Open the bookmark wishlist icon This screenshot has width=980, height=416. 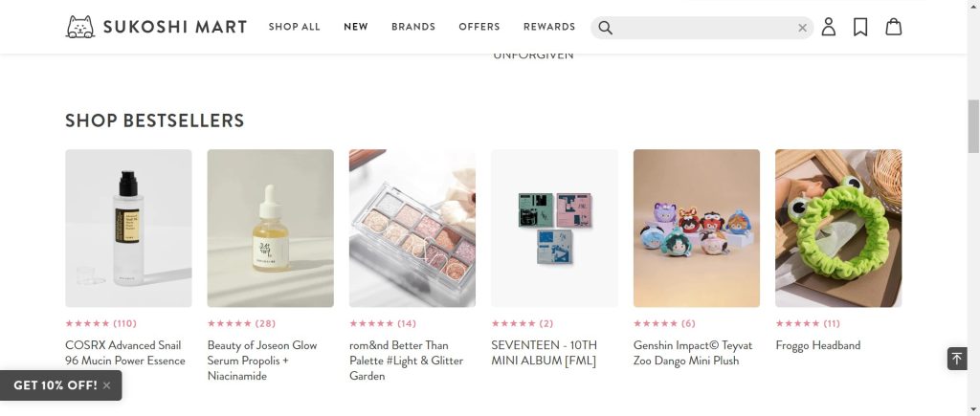860,27
